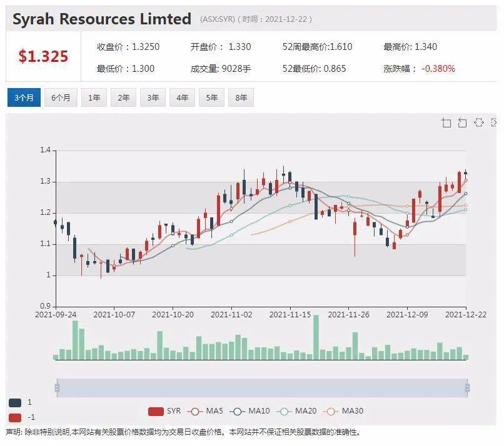
Task: Click the 2021-11-15 axis date label
Action: click(x=290, y=315)
